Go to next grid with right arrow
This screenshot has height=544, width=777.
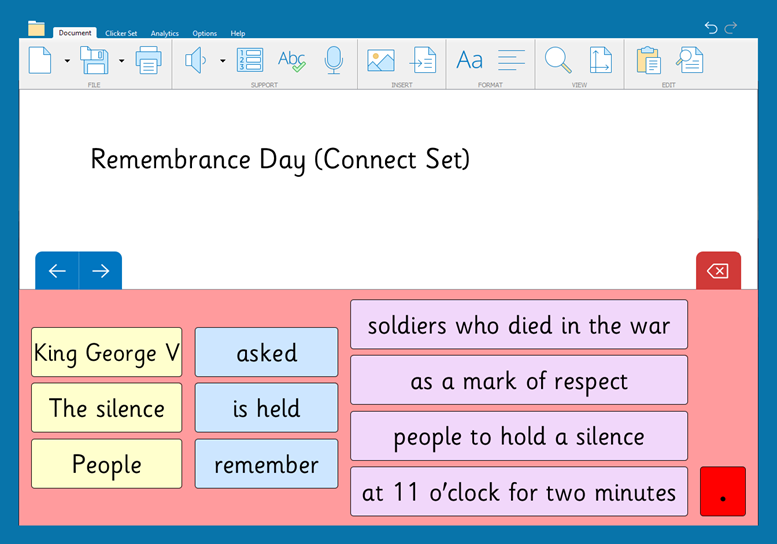[x=100, y=271]
